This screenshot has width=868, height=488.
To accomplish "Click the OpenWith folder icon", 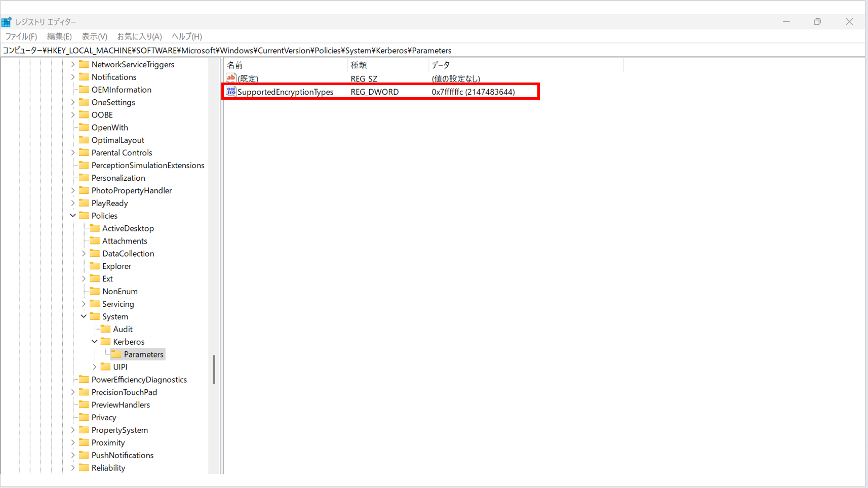I will click(x=84, y=128).
